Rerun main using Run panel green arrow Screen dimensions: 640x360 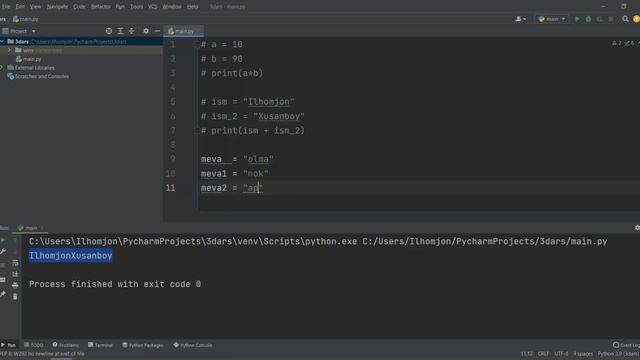(x=3, y=240)
